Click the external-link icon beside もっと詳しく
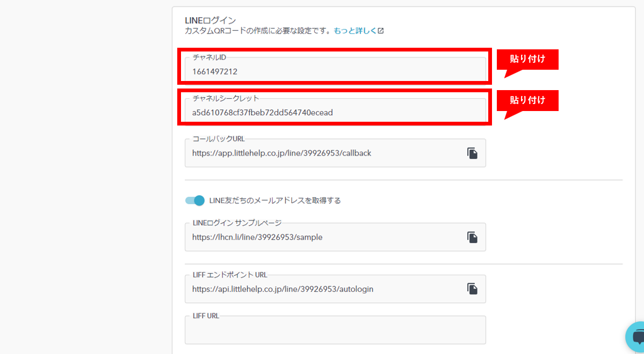The width and height of the screenshot is (644, 354). coord(381,31)
